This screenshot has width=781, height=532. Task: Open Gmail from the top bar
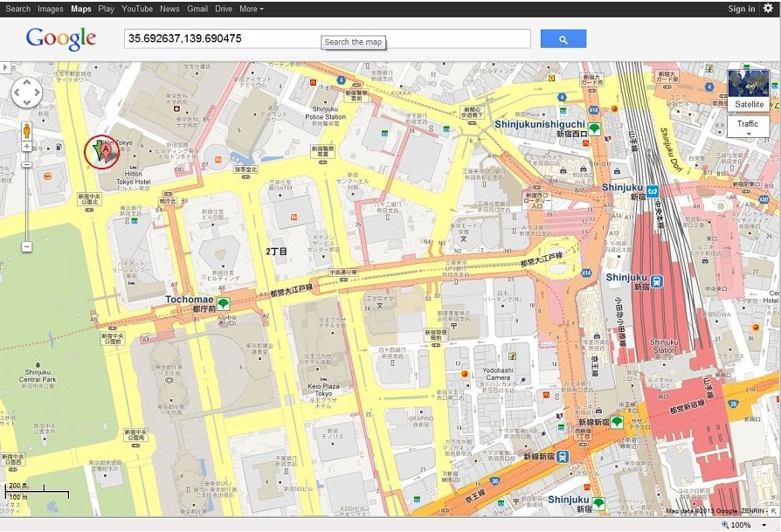(x=197, y=9)
